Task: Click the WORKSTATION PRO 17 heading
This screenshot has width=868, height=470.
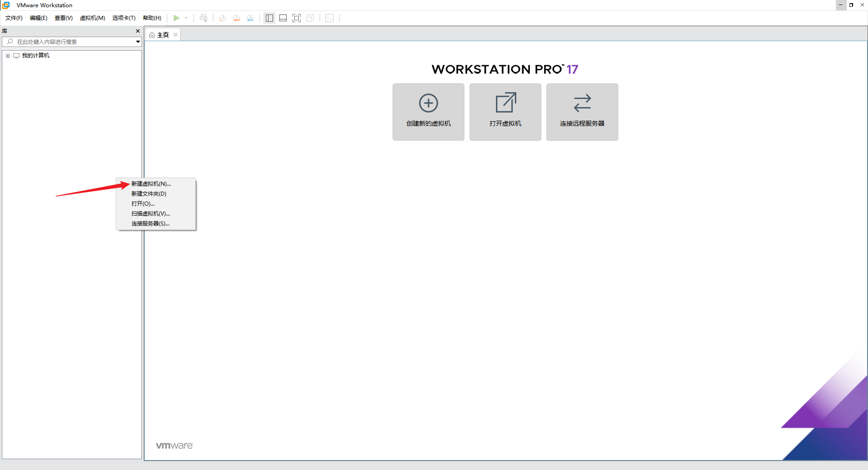Action: click(505, 69)
